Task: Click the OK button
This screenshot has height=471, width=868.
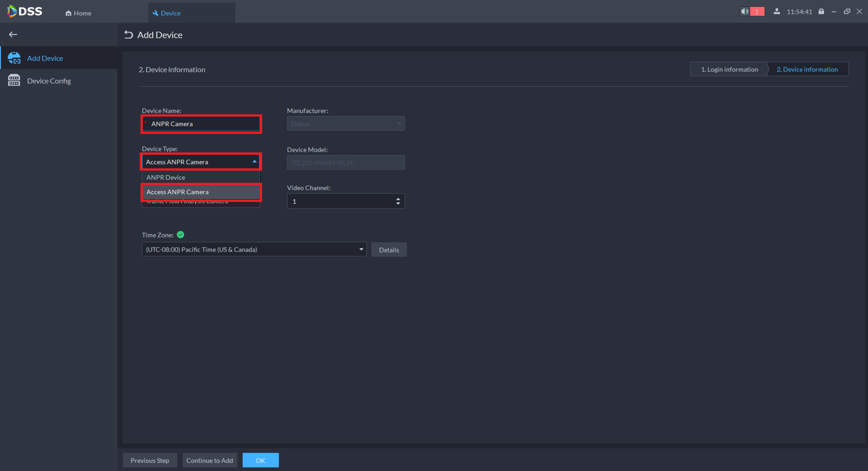Action: (x=260, y=460)
